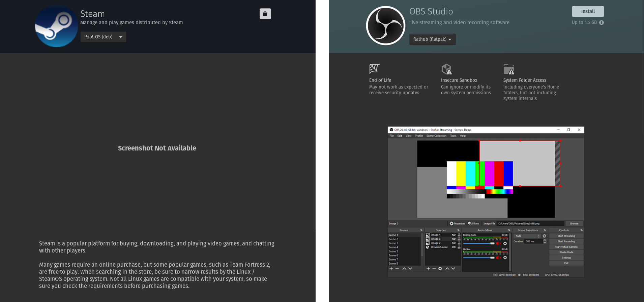Click the "System Folder Access" heading
This screenshot has width=644, height=302.
point(525,80)
